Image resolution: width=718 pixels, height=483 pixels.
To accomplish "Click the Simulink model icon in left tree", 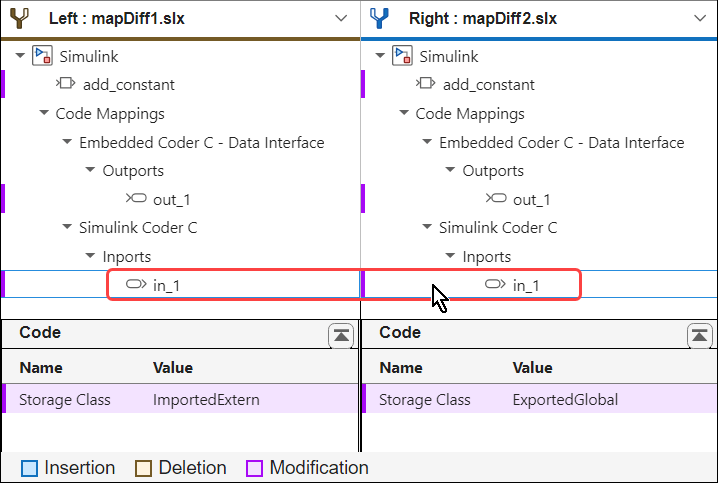I will click(42, 56).
